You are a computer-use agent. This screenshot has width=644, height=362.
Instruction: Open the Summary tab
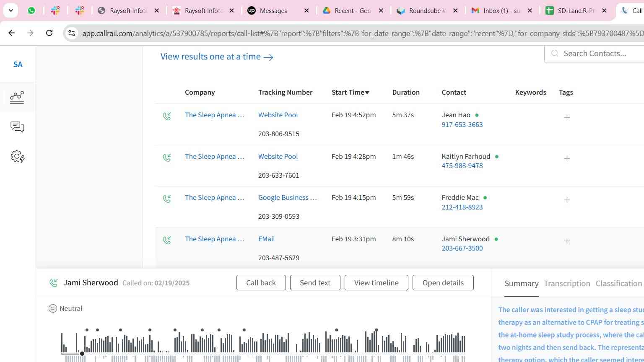pos(521,284)
